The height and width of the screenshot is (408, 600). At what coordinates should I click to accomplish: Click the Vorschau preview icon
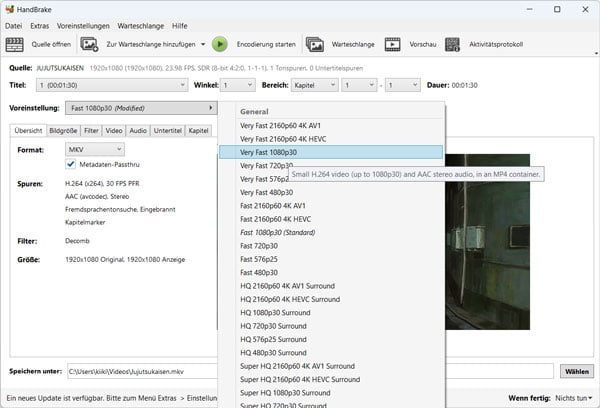pyautogui.click(x=393, y=44)
